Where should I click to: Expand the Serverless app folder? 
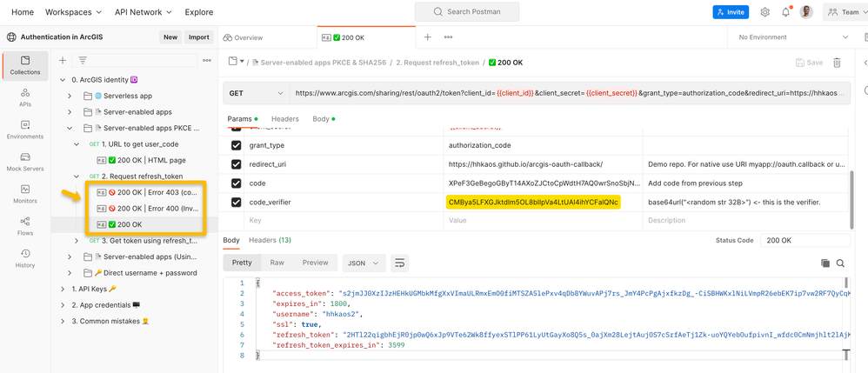point(70,96)
